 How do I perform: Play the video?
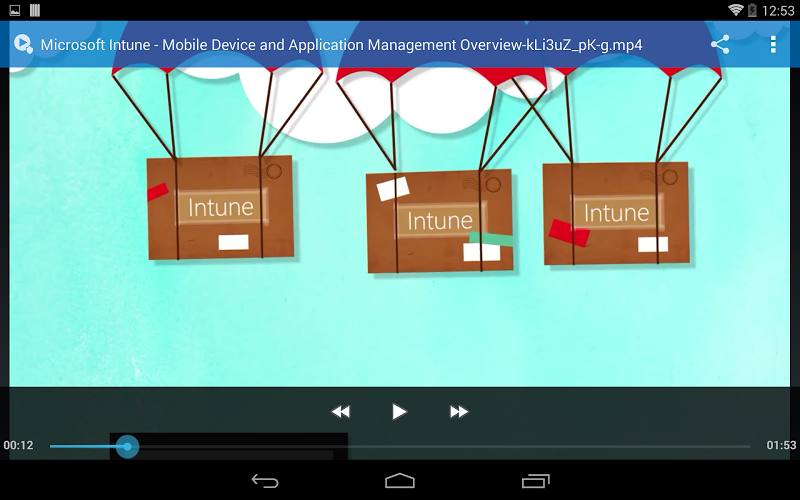399,411
